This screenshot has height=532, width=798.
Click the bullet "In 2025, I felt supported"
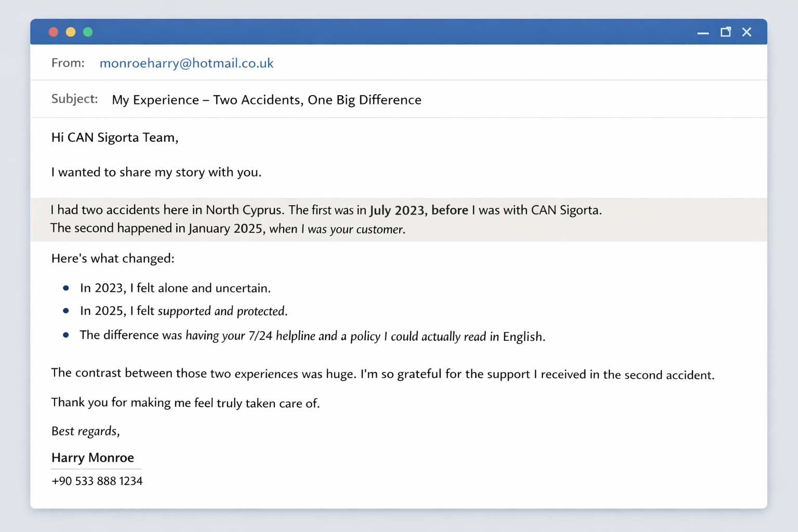[x=183, y=311]
